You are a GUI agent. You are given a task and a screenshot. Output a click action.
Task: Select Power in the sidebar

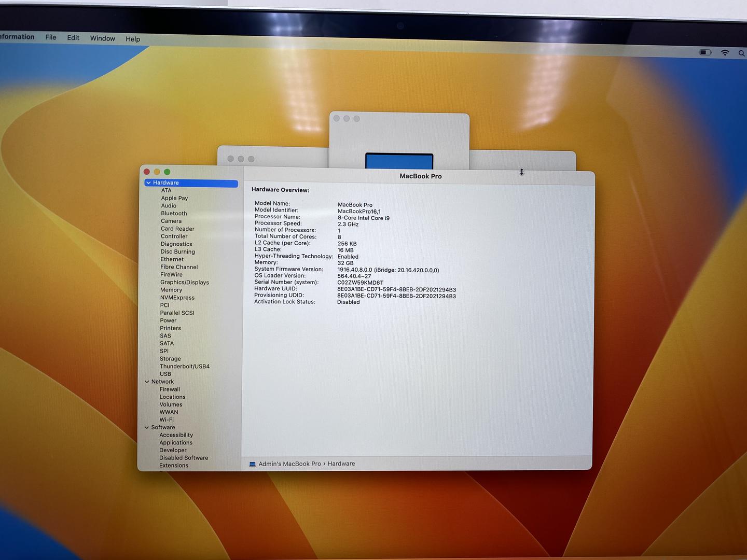[168, 320]
